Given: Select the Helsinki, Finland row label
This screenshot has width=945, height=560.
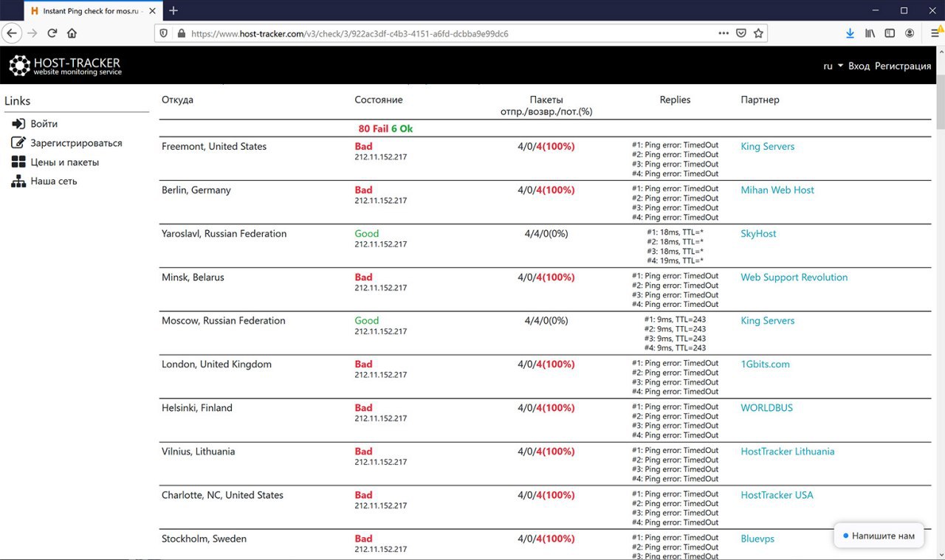Looking at the screenshot, I should (x=197, y=407).
